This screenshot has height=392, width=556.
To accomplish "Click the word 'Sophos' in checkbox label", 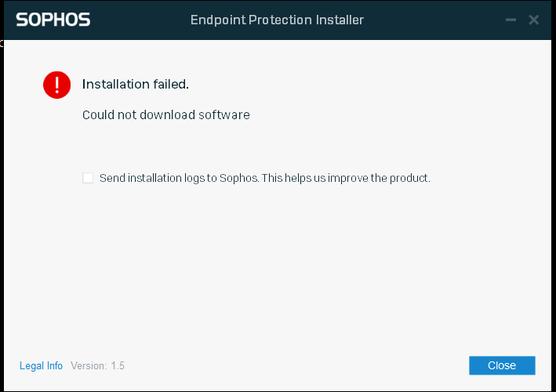I will (239, 178).
